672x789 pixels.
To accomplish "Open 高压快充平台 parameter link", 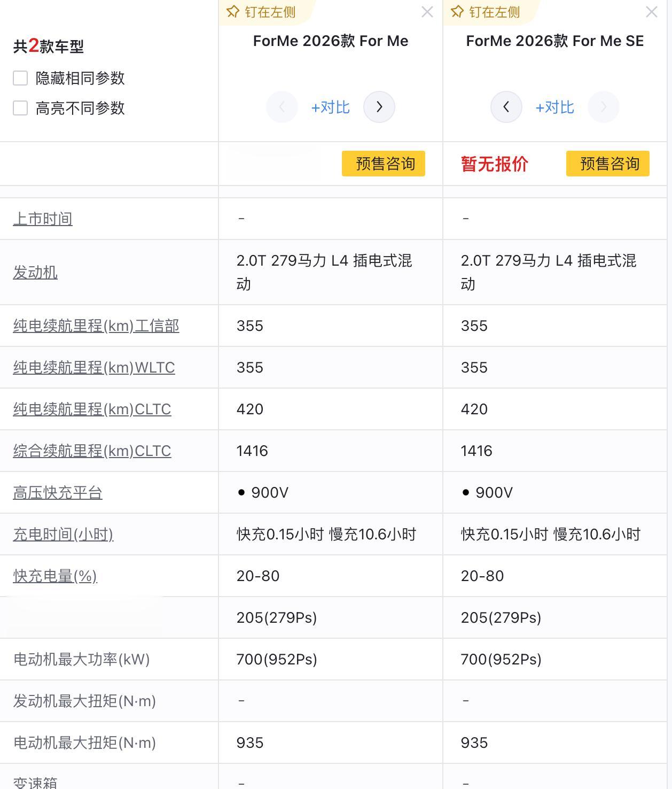I will pyautogui.click(x=58, y=492).
